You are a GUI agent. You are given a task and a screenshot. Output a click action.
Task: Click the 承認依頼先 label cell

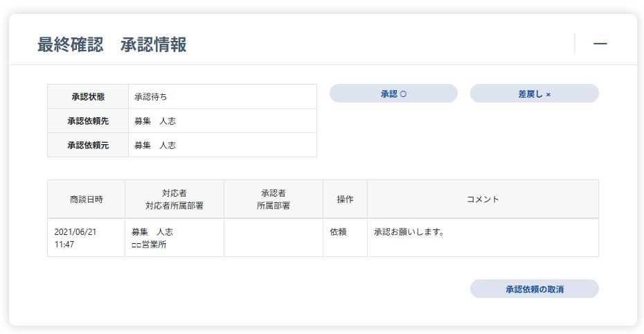[x=88, y=121]
